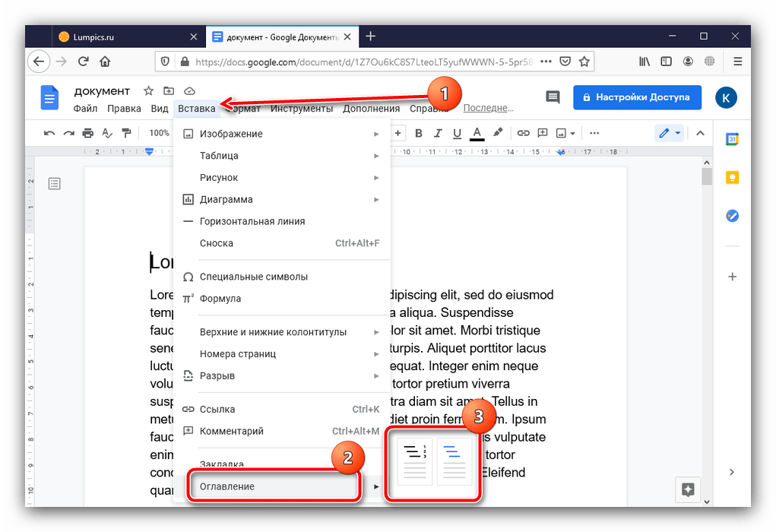Screen dimensions: 776x532
Task: Click the undo arrow in toolbar
Action: 49,133
